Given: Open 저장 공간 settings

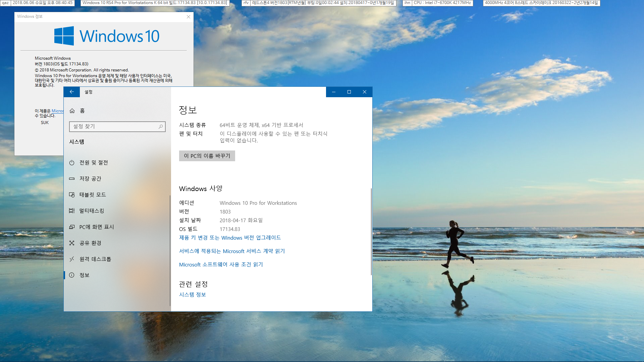Looking at the screenshot, I should (117, 179).
